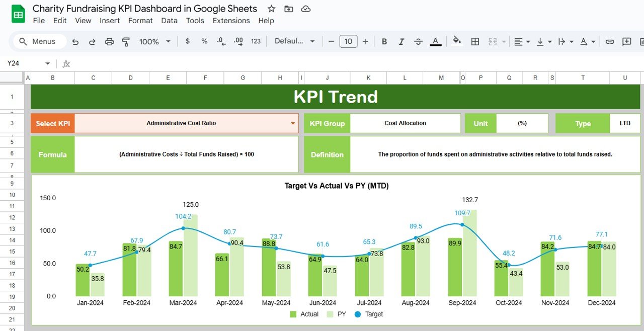Screen dimensions: 644x331
Task: Open the Data menu
Action: (x=169, y=21)
